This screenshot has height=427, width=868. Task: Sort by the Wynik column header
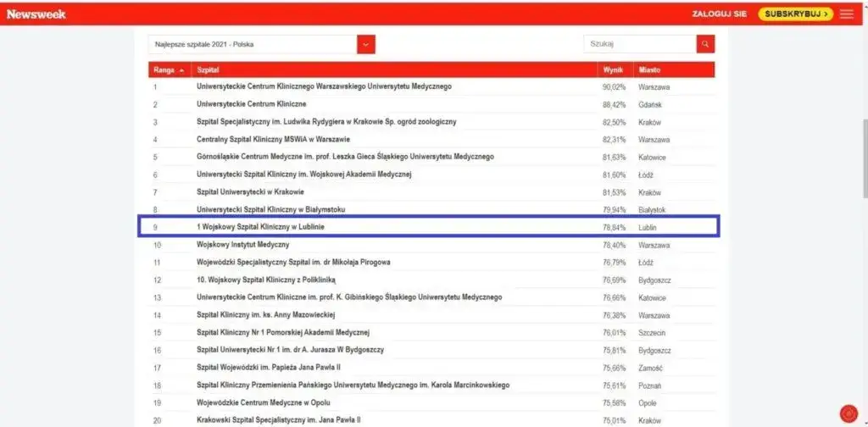click(x=615, y=70)
